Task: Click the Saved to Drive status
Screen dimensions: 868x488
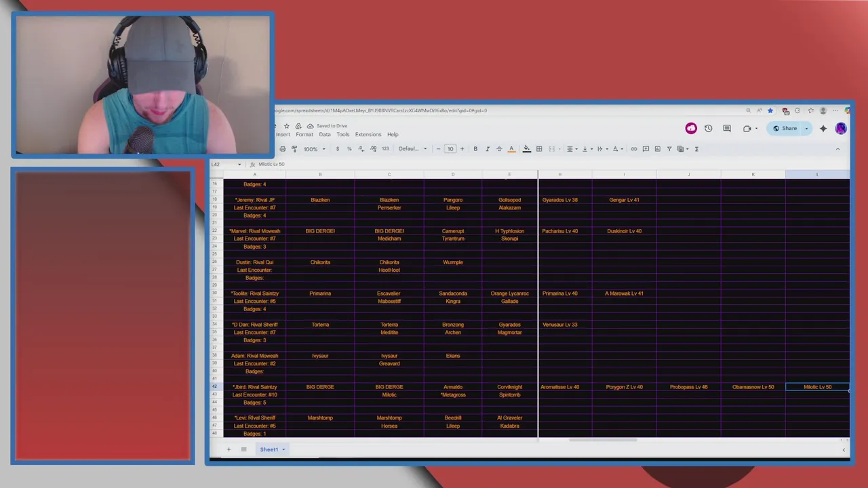Action: pyautogui.click(x=327, y=126)
